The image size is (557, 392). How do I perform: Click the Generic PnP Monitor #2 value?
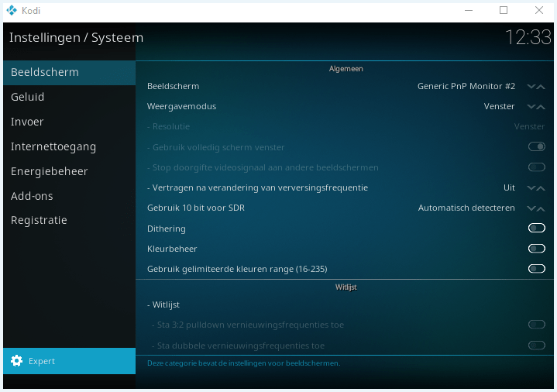(466, 86)
